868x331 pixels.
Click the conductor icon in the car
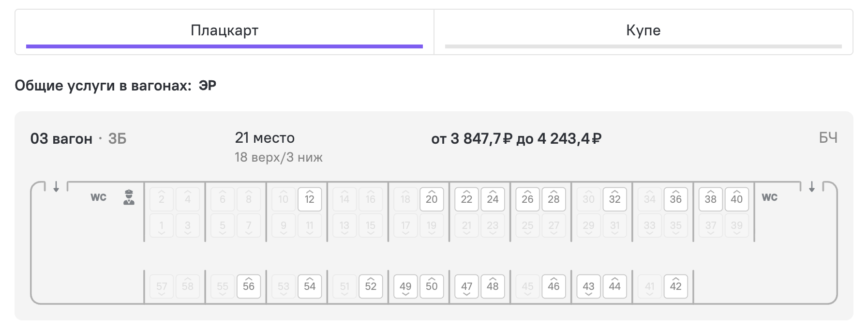[x=129, y=197]
